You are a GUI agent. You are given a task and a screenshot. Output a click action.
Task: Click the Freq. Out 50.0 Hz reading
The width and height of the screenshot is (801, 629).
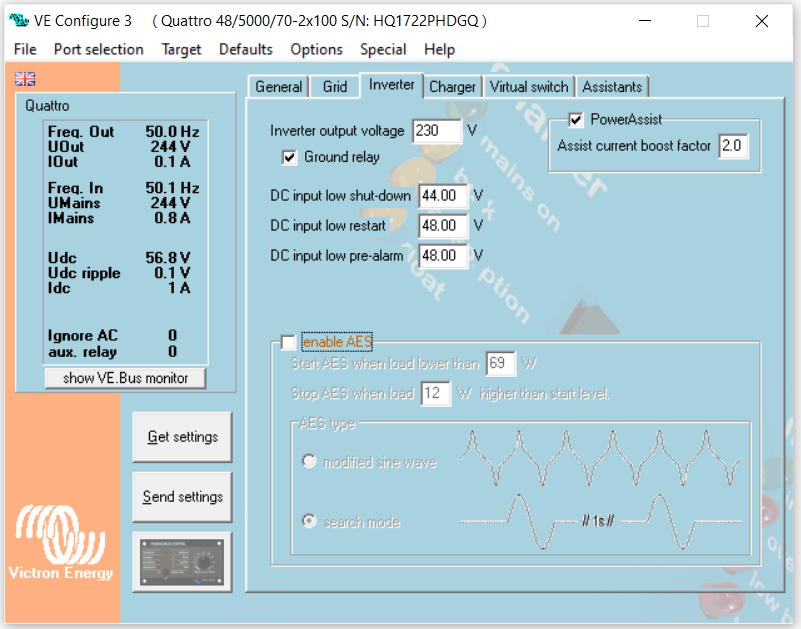click(172, 131)
